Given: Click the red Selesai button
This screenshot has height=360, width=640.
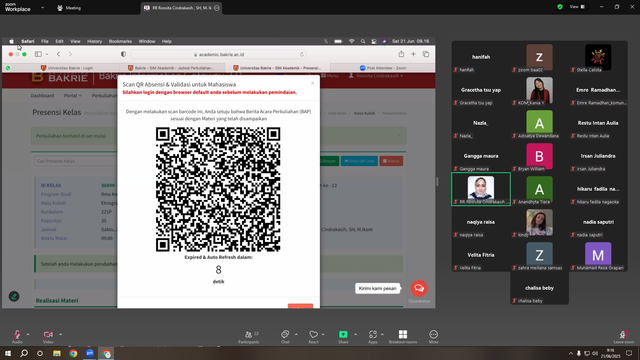Looking at the screenshot, I should tap(391, 161).
